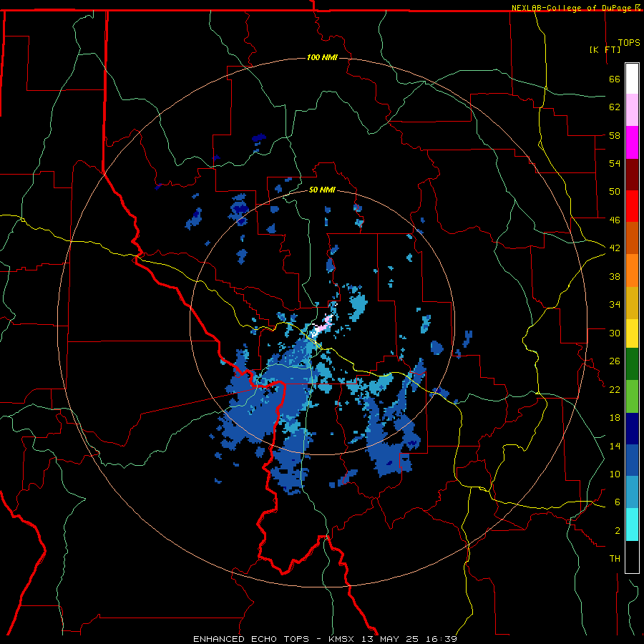Click the '6' legend value
The width and height of the screenshot is (644, 644).
(617, 502)
